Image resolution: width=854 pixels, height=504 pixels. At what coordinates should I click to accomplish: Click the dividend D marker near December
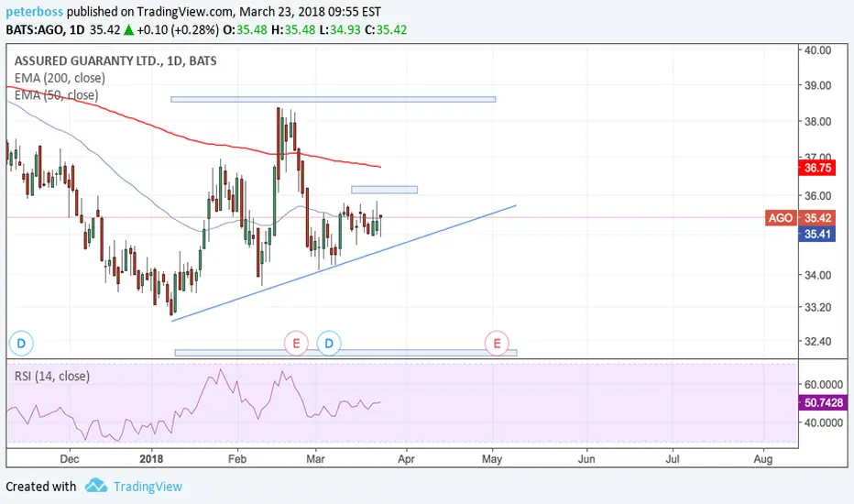(x=21, y=344)
